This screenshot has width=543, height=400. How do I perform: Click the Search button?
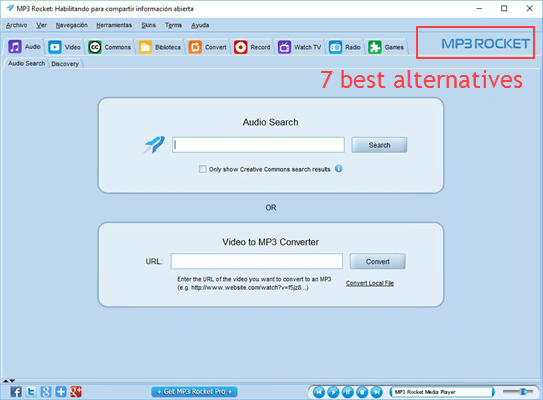pyautogui.click(x=379, y=145)
